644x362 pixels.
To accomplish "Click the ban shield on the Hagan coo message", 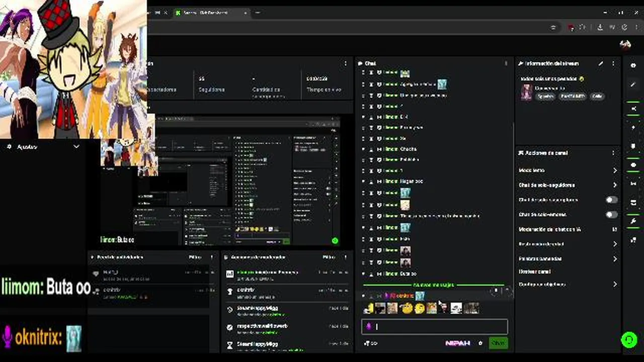I will point(379,181).
